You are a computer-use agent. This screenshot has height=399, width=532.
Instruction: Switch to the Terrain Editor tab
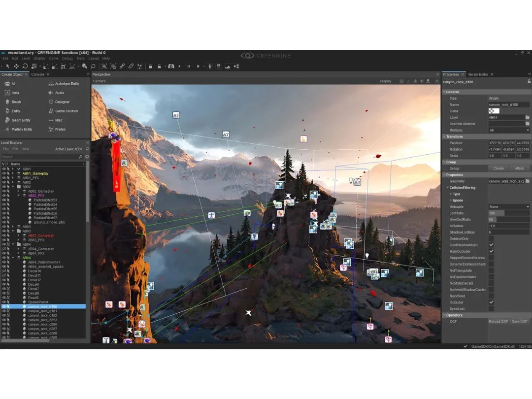[x=477, y=74]
